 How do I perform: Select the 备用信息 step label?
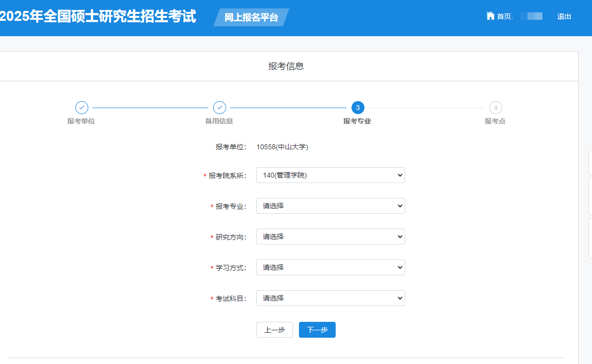point(219,121)
